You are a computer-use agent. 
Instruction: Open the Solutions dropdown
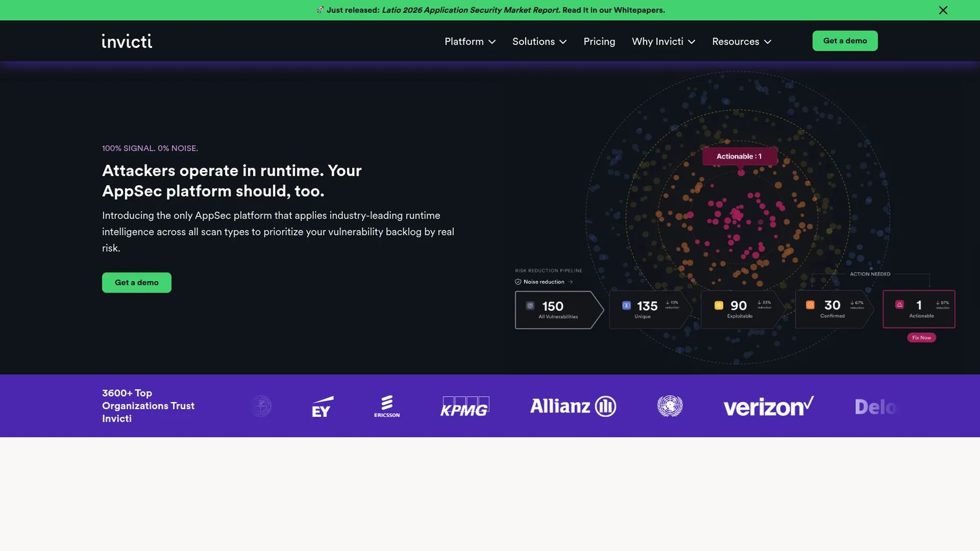click(x=539, y=41)
